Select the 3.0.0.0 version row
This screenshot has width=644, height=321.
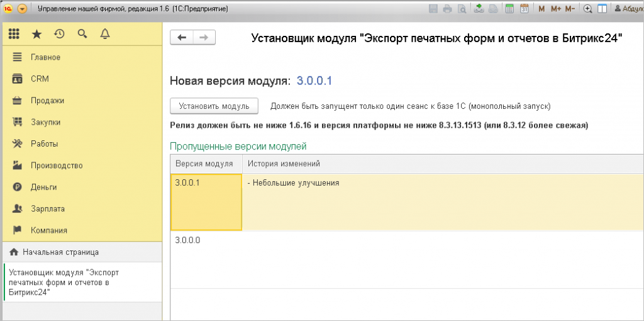188,240
